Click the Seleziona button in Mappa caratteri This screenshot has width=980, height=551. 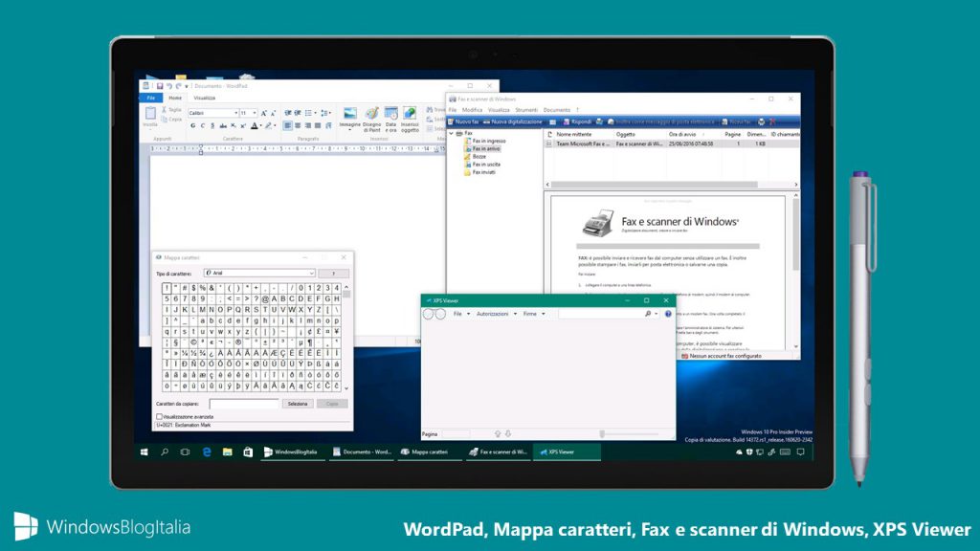(298, 404)
